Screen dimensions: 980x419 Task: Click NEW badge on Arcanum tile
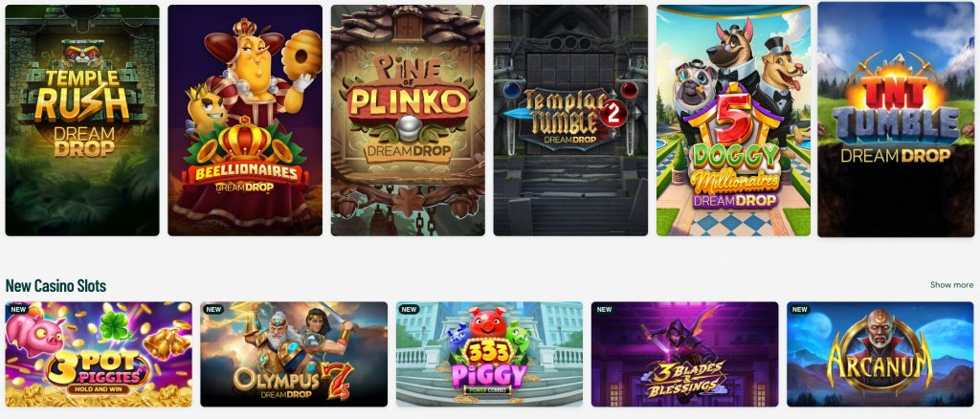[800, 309]
